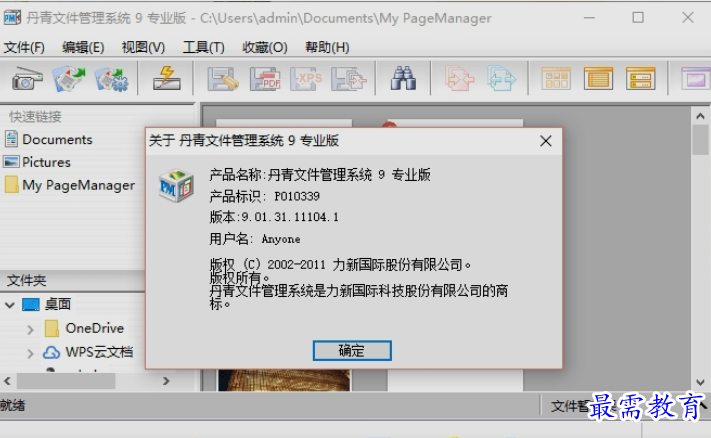Open search with the binoculars icon
Viewport: 711px width, 438px height.
403,78
